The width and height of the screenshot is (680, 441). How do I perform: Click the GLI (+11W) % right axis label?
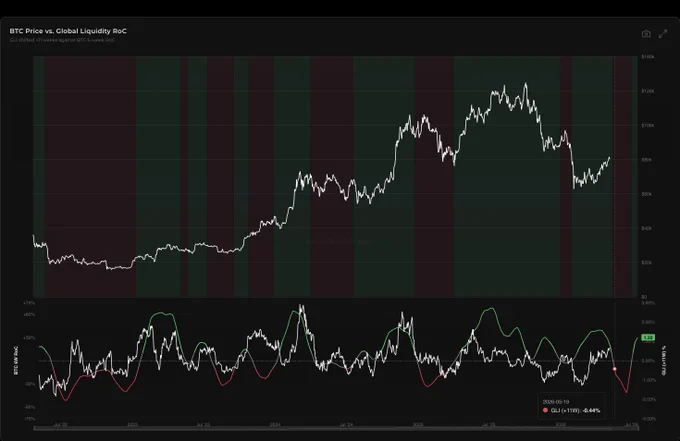point(664,360)
